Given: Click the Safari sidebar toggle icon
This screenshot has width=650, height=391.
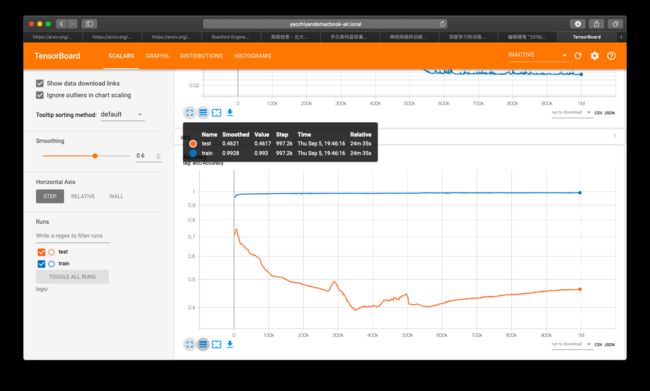Looking at the screenshot, I should (89, 24).
